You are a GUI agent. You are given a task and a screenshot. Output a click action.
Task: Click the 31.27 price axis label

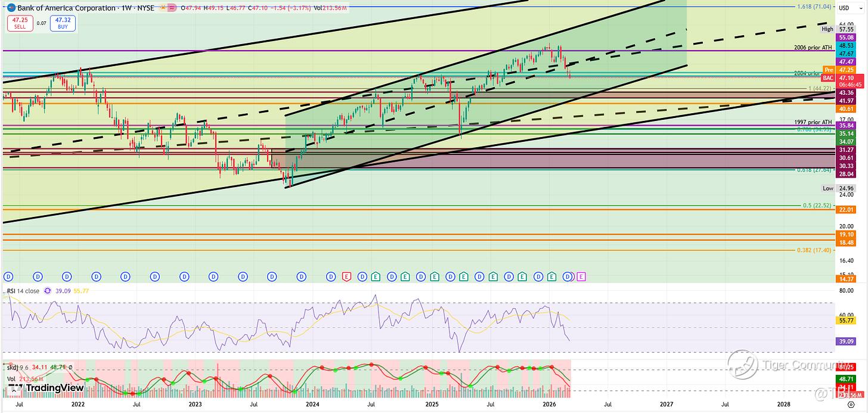(845, 150)
